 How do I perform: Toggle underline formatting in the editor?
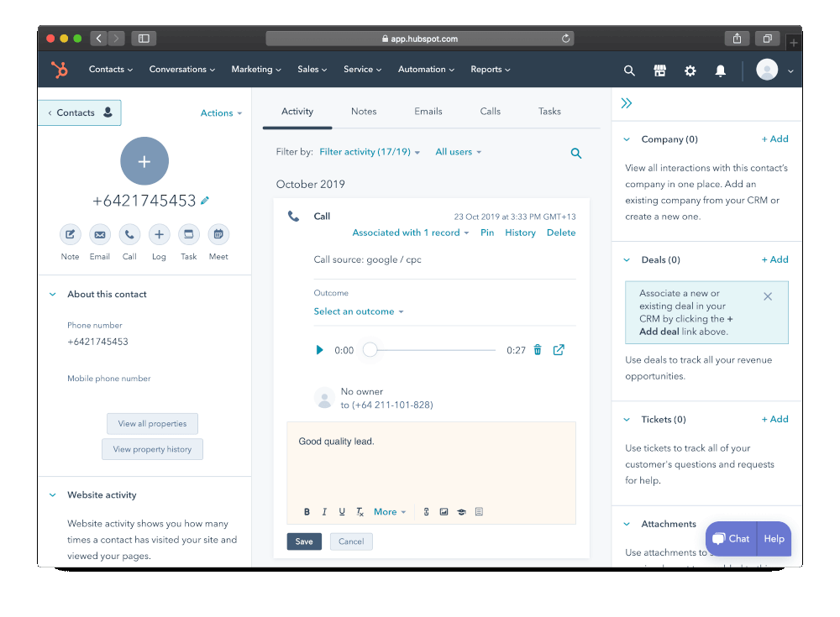point(342,511)
